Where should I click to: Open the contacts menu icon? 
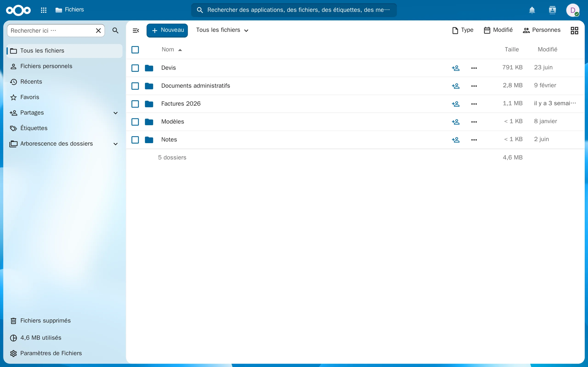(552, 10)
